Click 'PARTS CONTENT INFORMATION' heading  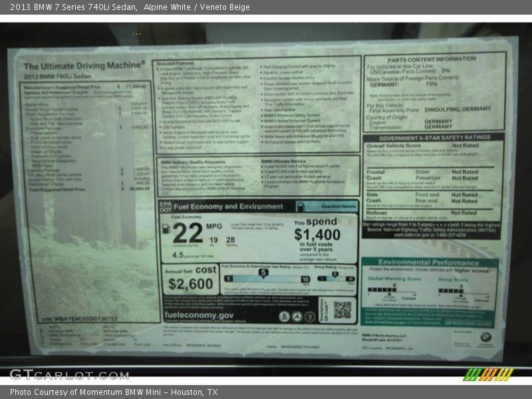pyautogui.click(x=432, y=59)
